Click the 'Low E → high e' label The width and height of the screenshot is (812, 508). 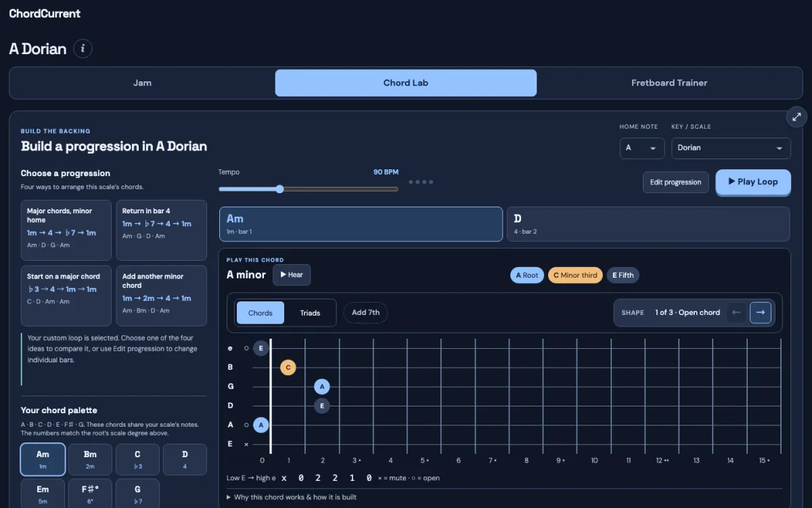[251, 478]
